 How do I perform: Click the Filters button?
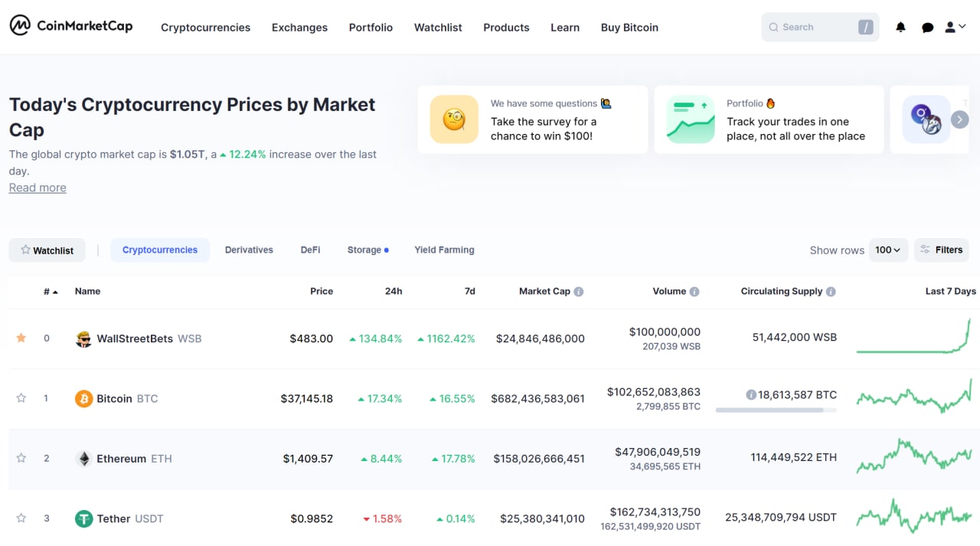[x=942, y=250]
